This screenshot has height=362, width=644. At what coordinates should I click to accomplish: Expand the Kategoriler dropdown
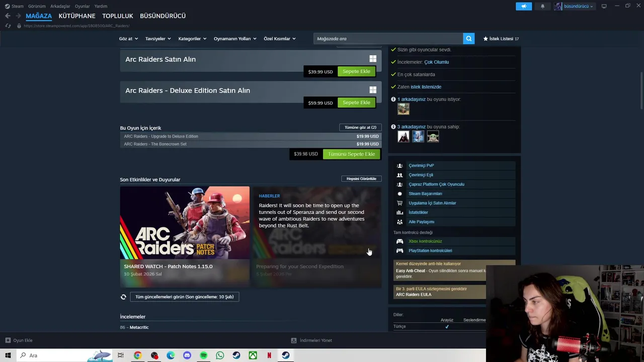click(192, 39)
